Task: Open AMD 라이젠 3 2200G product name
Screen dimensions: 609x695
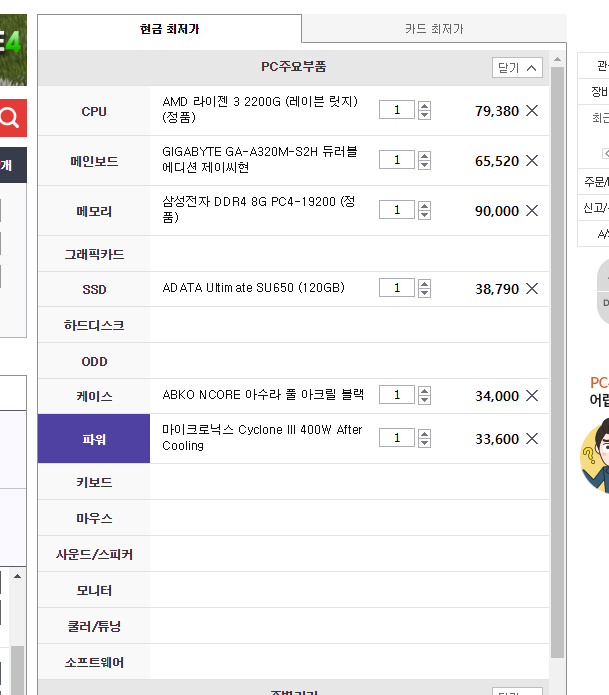Action: coord(260,109)
